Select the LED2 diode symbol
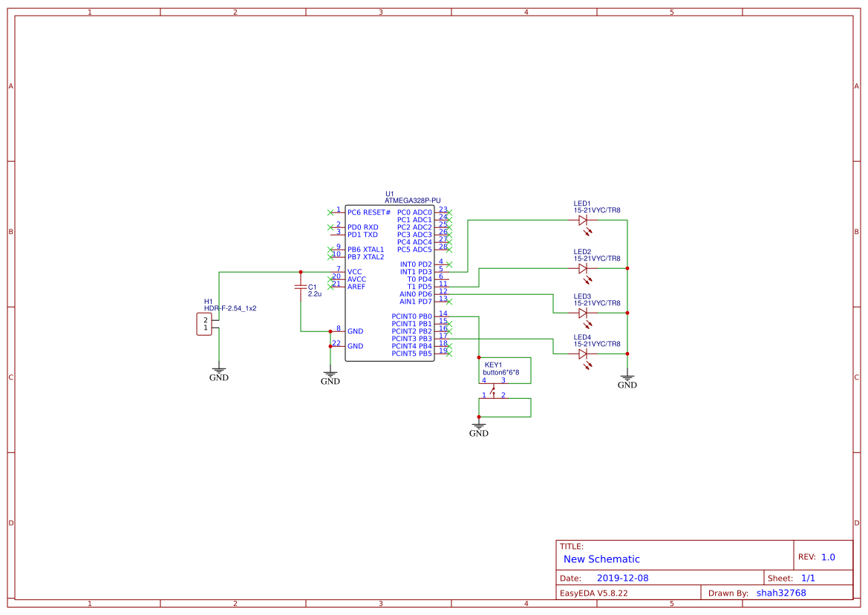Screen dimensions: 868x615 tap(584, 270)
